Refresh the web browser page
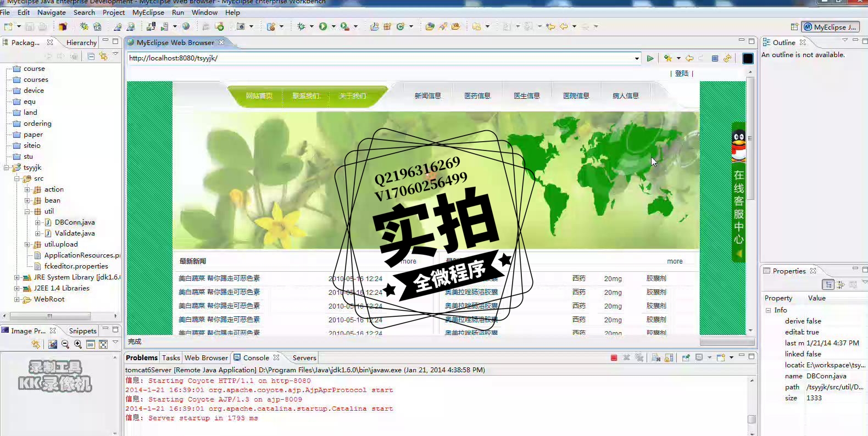This screenshot has height=436, width=868. pos(727,58)
